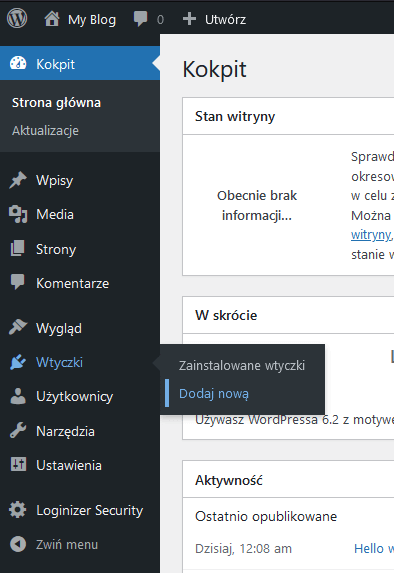Click the Ustawienia sliders icon

point(18,464)
